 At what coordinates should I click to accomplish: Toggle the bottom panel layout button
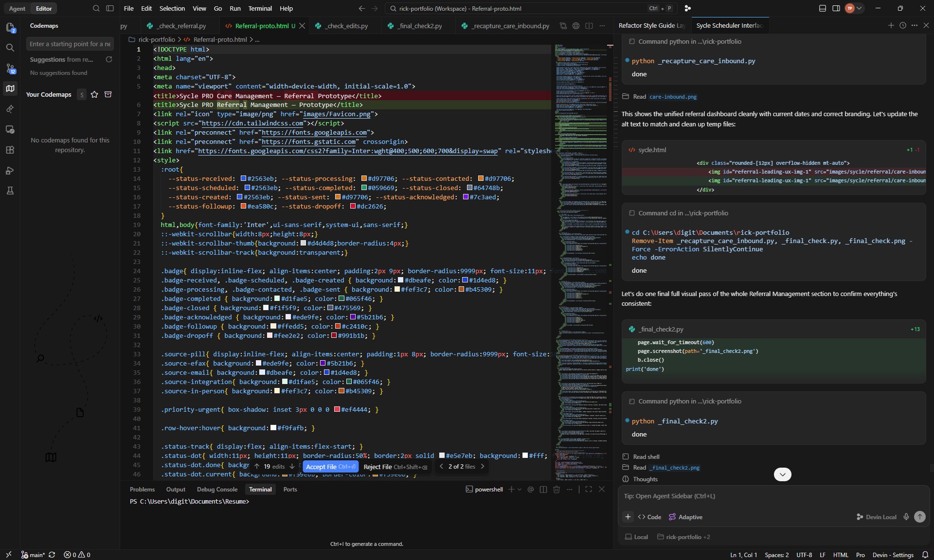pos(822,8)
